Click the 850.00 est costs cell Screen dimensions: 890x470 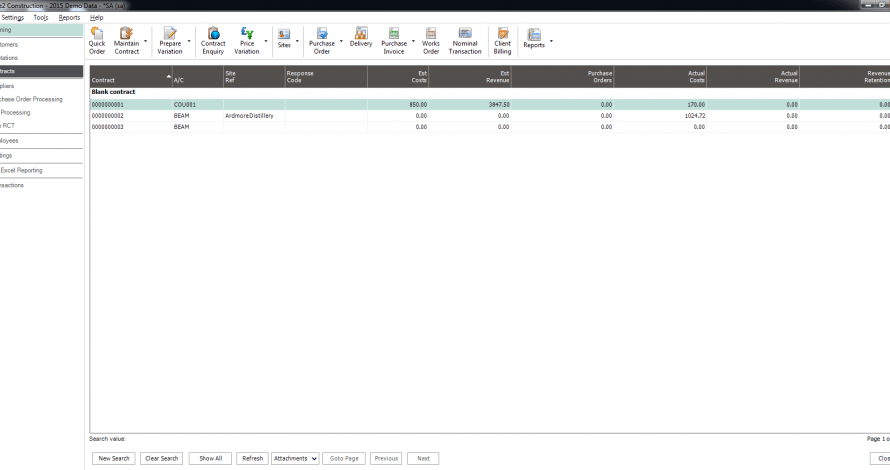click(x=398, y=104)
